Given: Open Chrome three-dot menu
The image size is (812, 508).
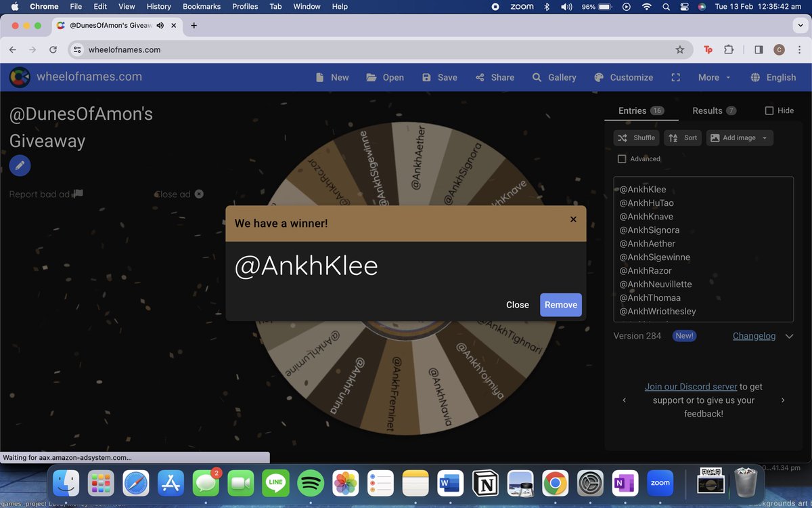Looking at the screenshot, I should pos(799,49).
